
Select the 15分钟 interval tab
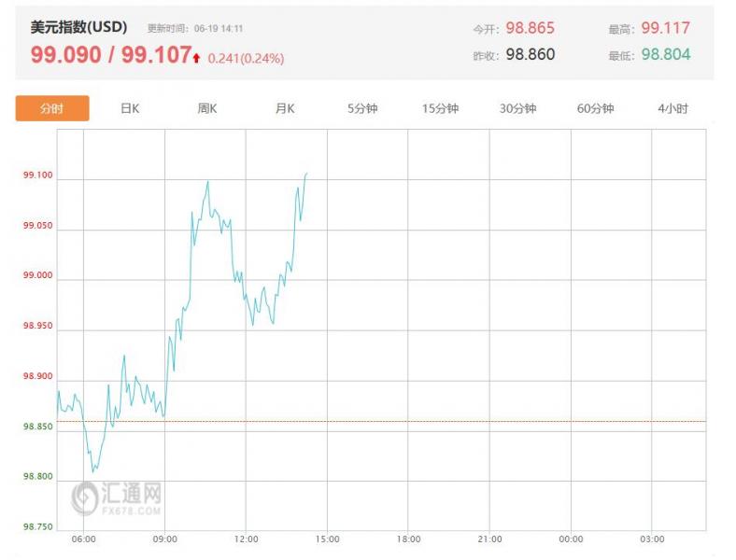click(x=440, y=108)
